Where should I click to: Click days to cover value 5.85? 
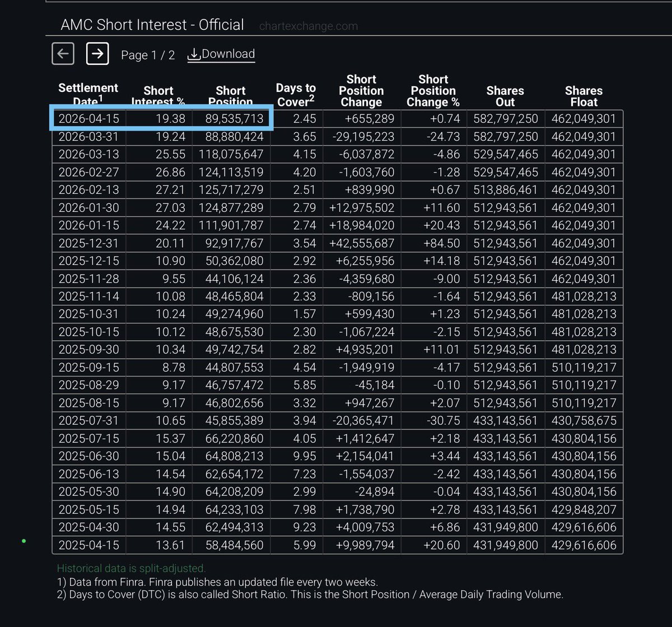[304, 385]
